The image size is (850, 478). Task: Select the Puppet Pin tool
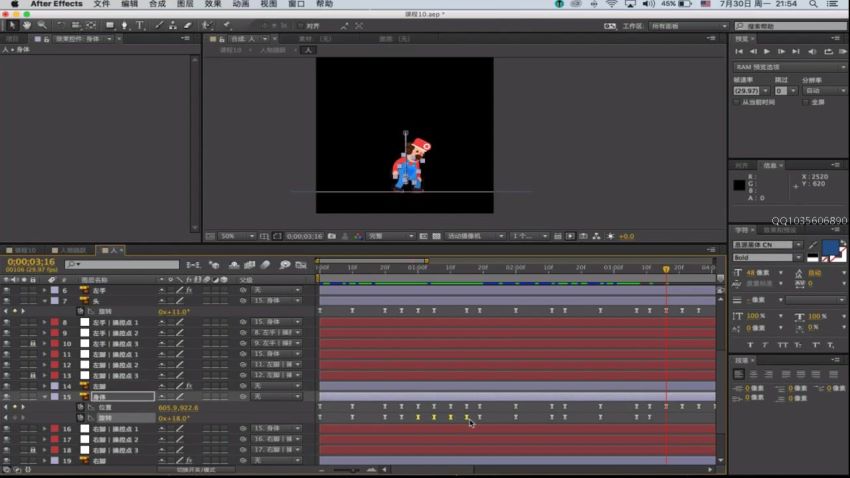point(227,25)
